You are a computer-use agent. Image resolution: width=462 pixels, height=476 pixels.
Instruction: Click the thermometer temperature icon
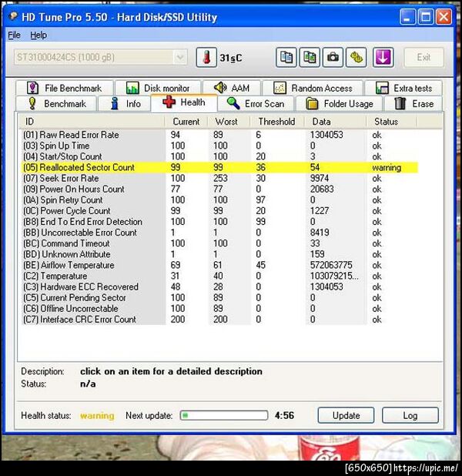click(x=206, y=57)
